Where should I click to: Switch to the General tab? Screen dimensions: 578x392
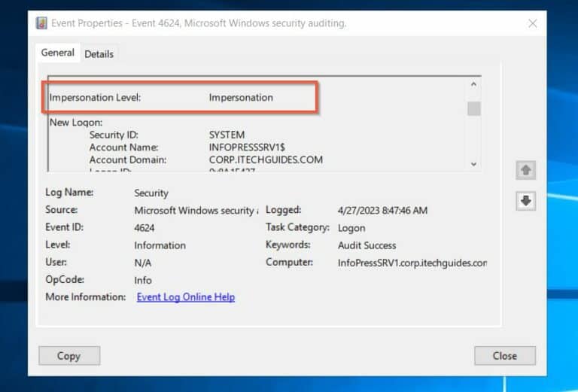(57, 53)
